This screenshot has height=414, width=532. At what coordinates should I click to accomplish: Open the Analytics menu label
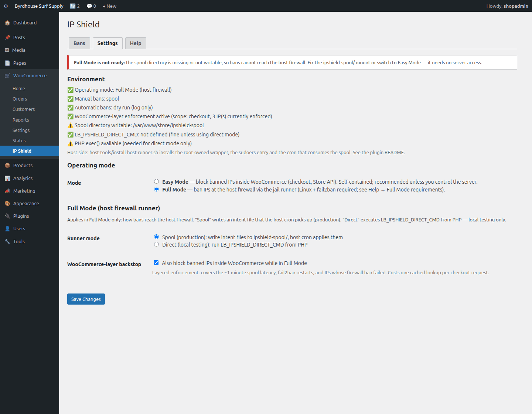23,179
